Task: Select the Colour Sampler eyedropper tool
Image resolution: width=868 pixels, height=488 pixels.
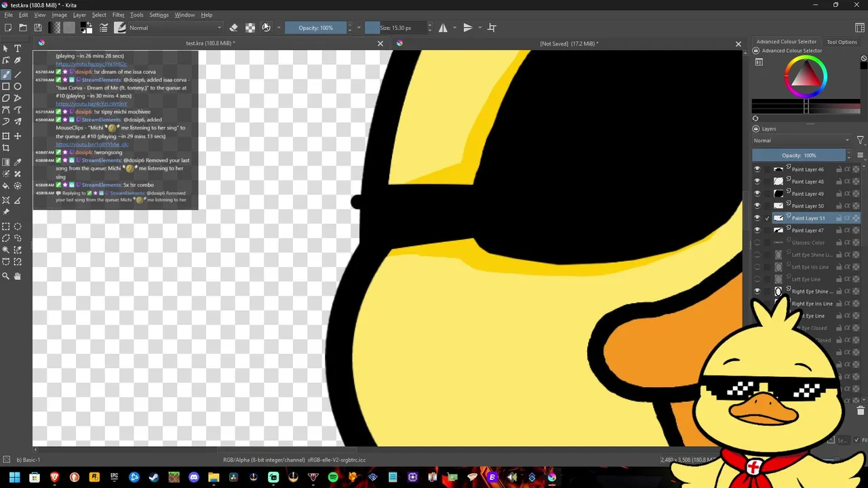Action: [18, 162]
